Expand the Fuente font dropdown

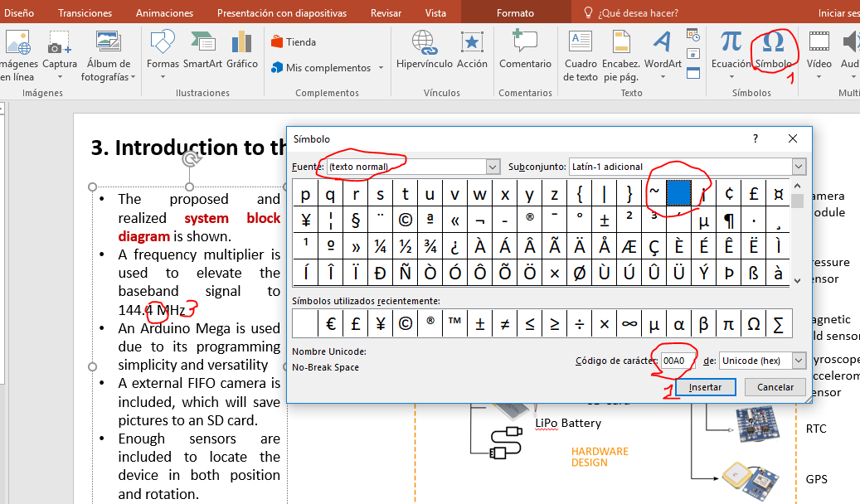(493, 167)
